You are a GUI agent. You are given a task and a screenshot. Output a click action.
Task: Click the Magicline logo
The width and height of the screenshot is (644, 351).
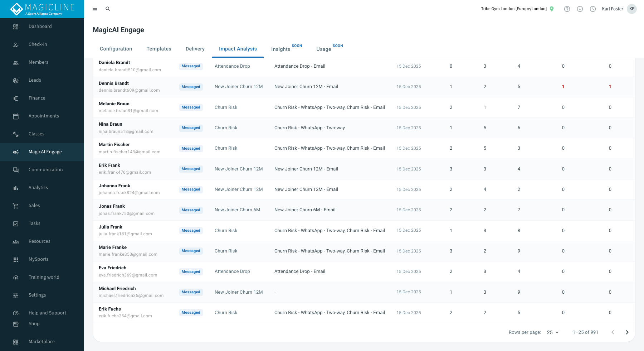[x=42, y=9]
